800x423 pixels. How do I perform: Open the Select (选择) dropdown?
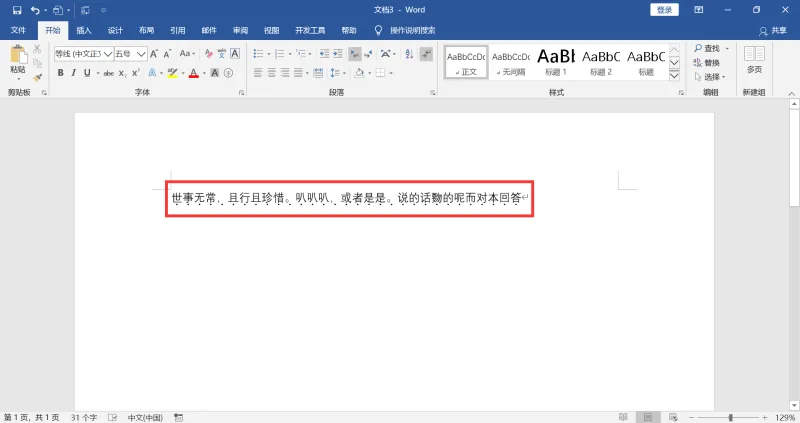[x=710, y=77]
